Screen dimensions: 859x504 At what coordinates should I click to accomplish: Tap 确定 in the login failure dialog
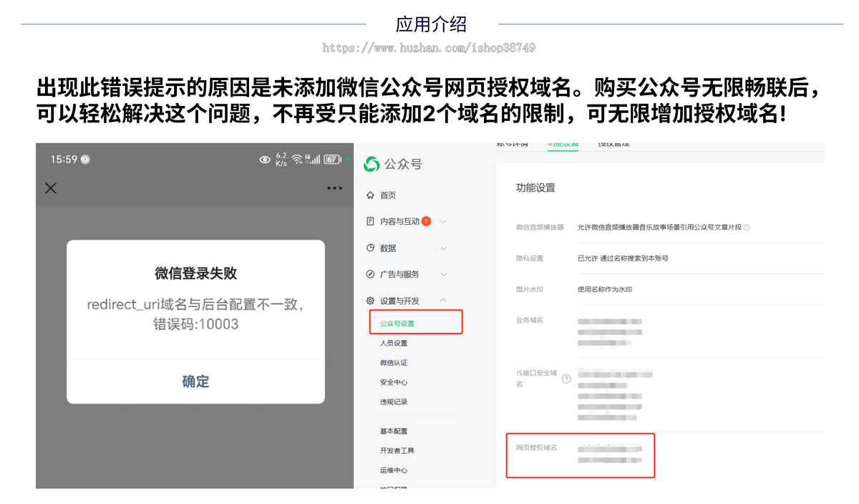tap(195, 382)
